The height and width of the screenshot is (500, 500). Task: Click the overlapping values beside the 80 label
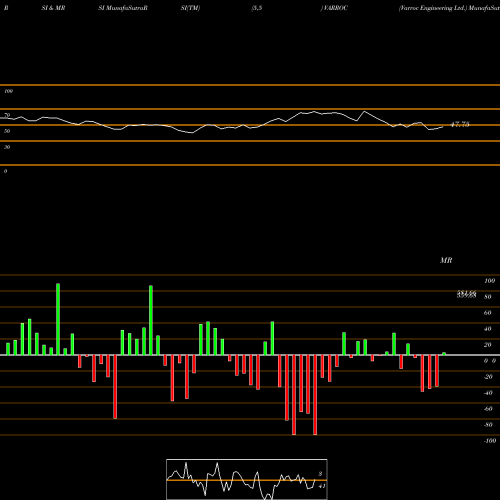point(466,294)
